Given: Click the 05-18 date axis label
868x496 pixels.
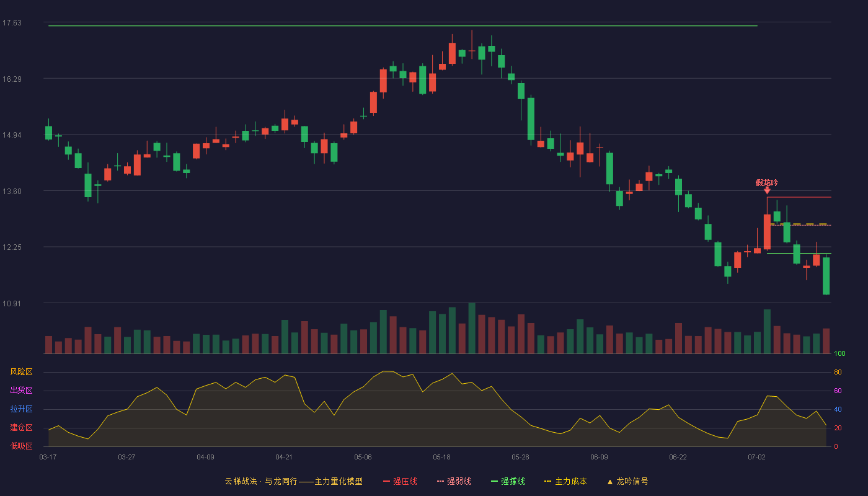Looking at the screenshot, I should 441,457.
